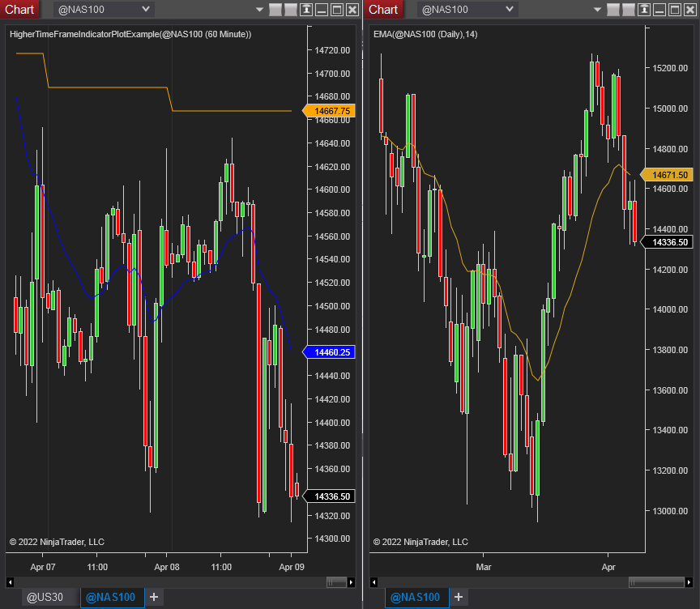Open the @NAS100 instrument dropdown in the right chart
700x609 pixels.
[x=467, y=9]
